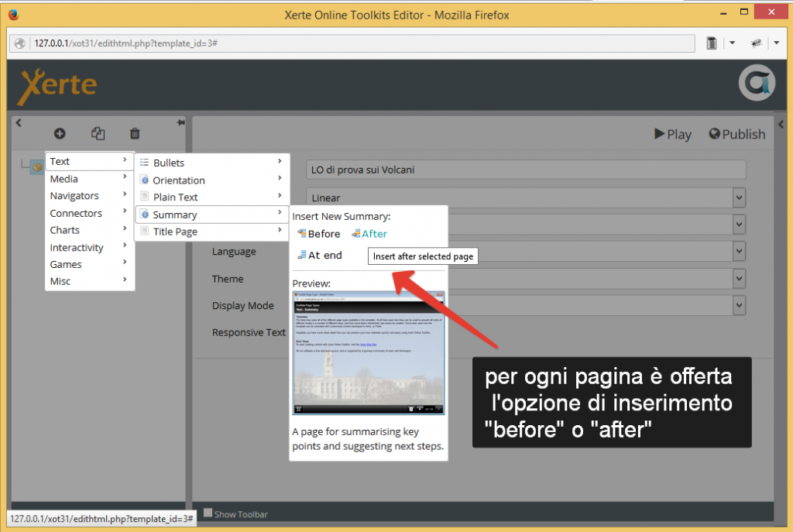
Task: Open the dropdown below Linear
Action: (x=739, y=225)
